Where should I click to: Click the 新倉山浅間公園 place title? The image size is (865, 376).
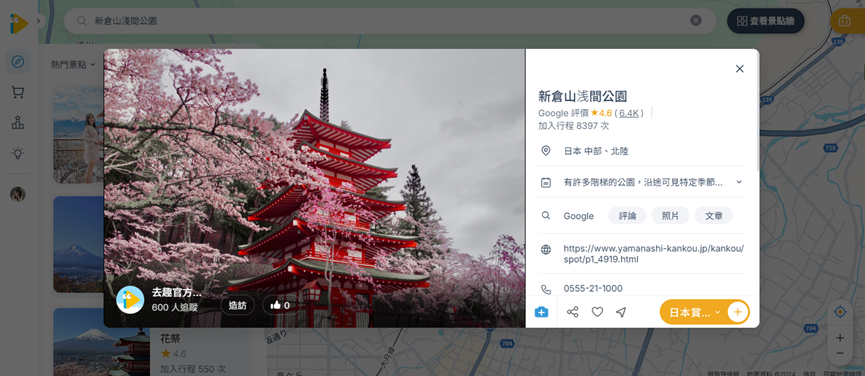583,96
